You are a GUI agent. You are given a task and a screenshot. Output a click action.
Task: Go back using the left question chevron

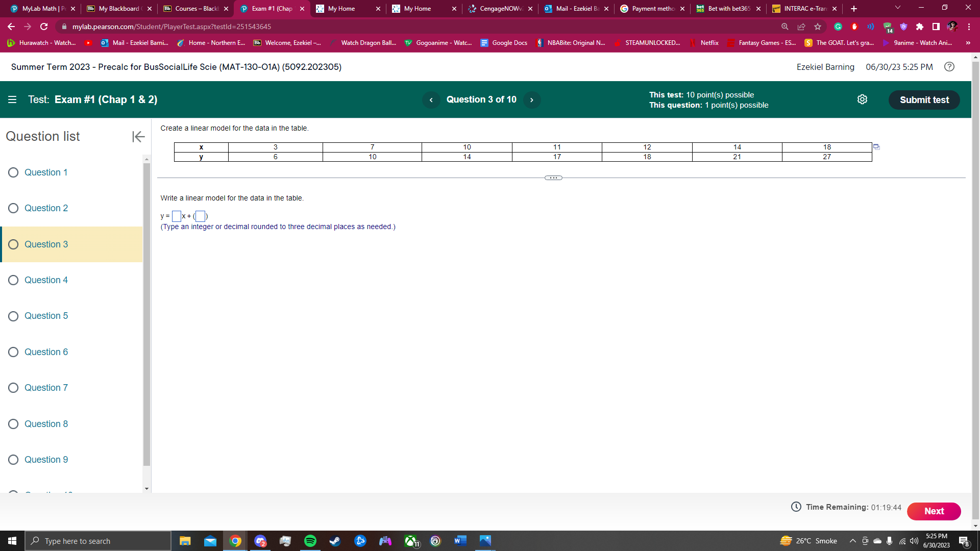[x=431, y=99]
